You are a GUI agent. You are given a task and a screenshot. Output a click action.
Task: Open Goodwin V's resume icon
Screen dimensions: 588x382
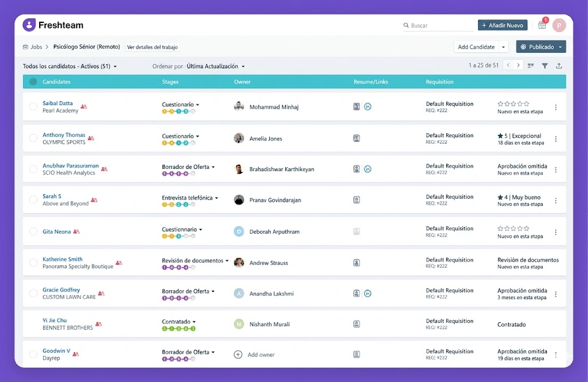(x=357, y=354)
